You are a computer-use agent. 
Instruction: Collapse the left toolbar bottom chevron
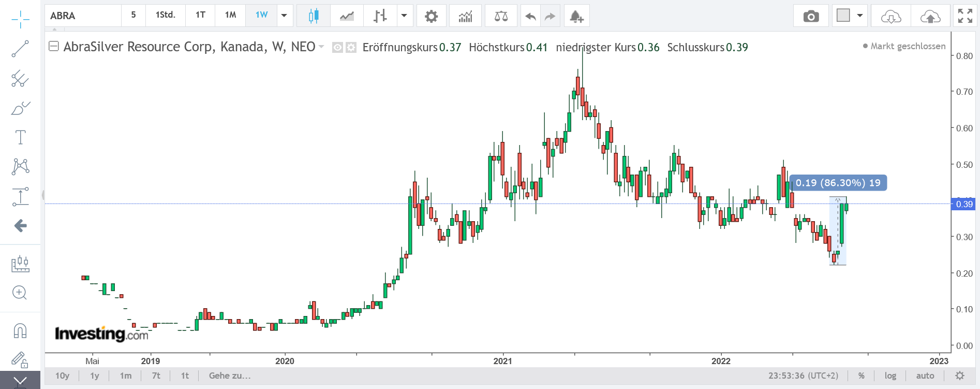(x=20, y=381)
